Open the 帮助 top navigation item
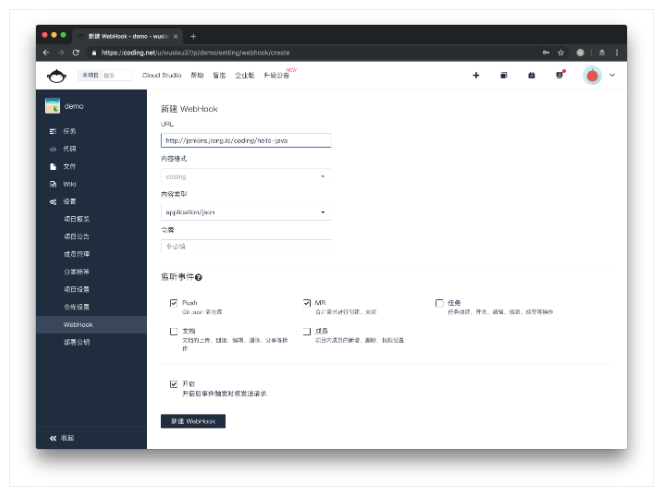The height and width of the screenshot is (498, 659). click(197, 75)
